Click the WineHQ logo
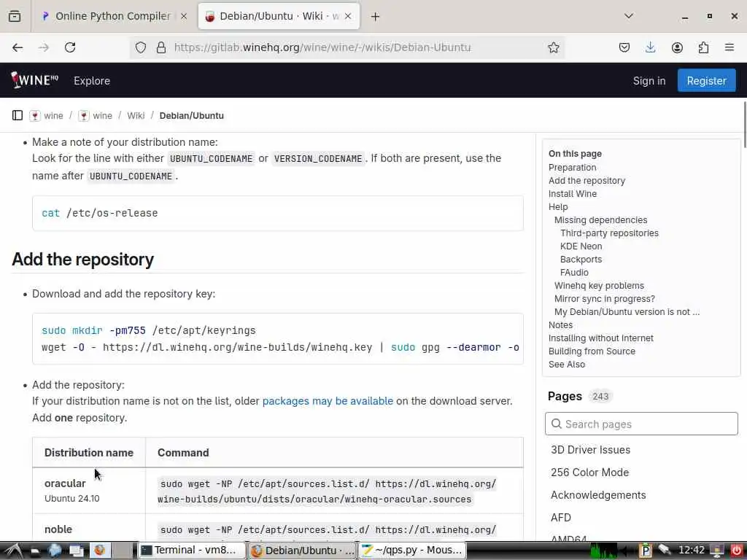Image resolution: width=747 pixels, height=560 pixels. pos(35,80)
